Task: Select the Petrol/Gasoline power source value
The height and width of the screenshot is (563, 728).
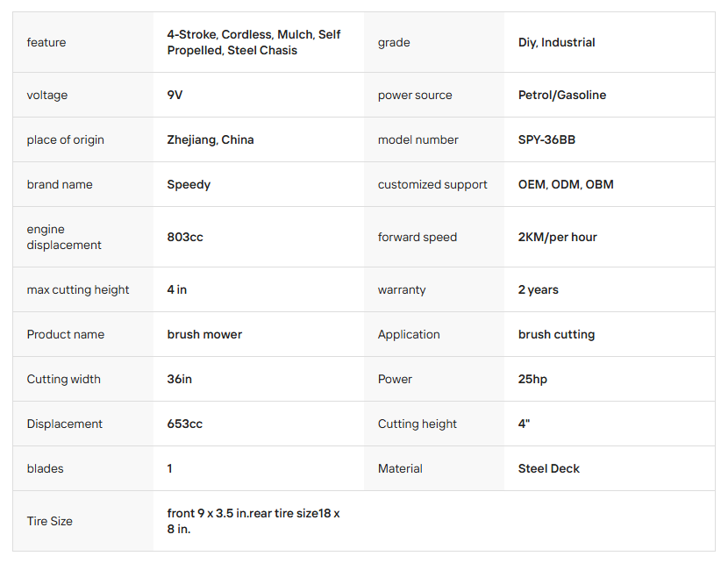Action: tap(561, 95)
